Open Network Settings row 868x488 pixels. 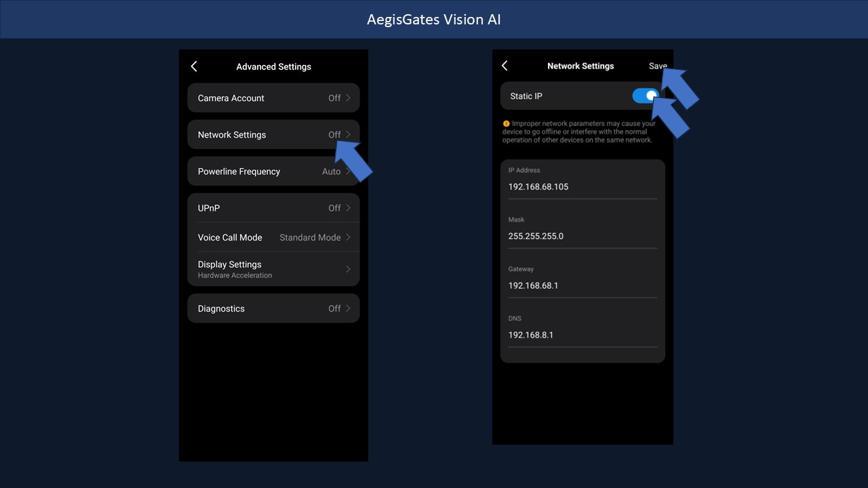point(273,134)
